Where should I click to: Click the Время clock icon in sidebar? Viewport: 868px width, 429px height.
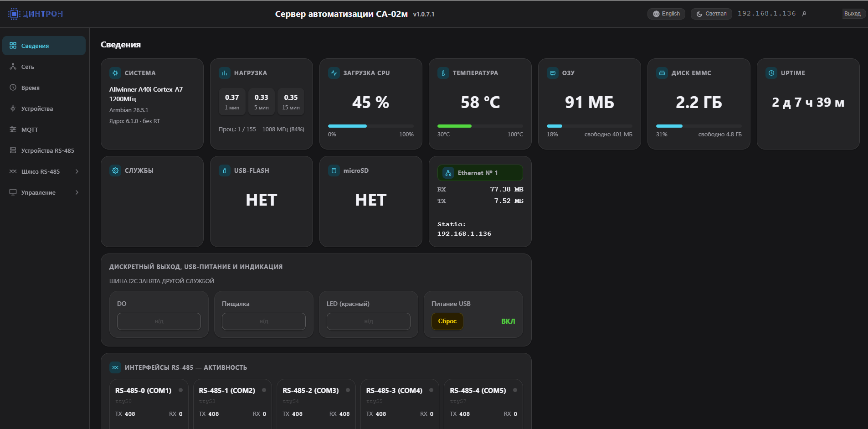(x=13, y=88)
